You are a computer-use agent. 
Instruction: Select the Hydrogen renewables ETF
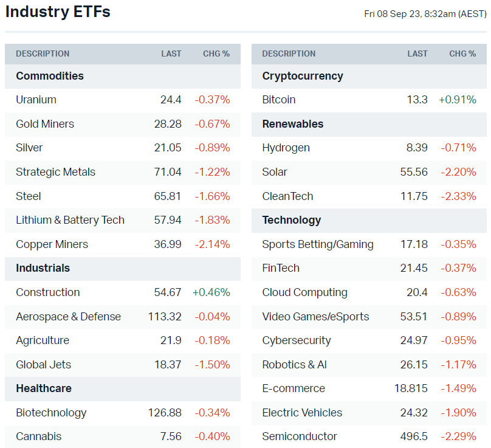[286, 148]
